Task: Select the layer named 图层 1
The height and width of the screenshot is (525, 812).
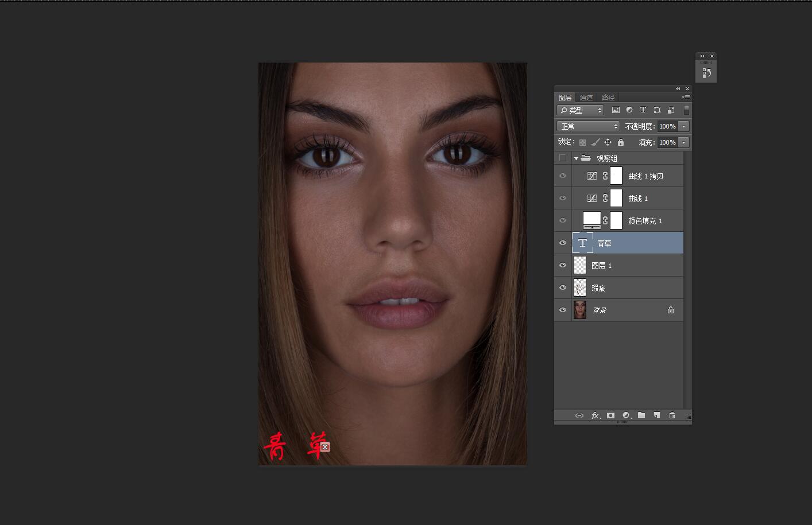Action: [x=601, y=266]
